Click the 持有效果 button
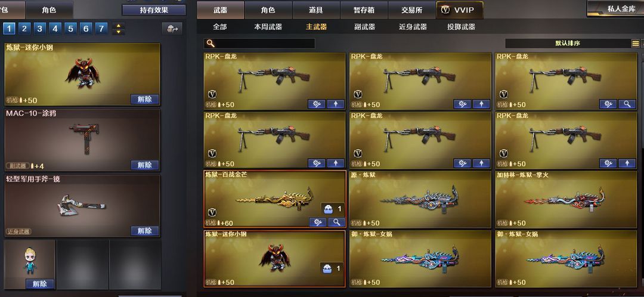Viewport: 644px width, 297px height. pyautogui.click(x=154, y=10)
